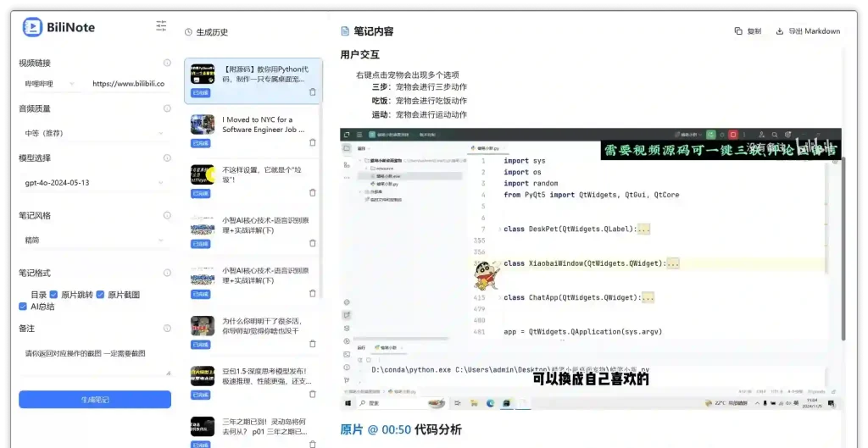
Task: Select history title 豆包1.5·深度思考模型发布
Action: click(x=267, y=376)
